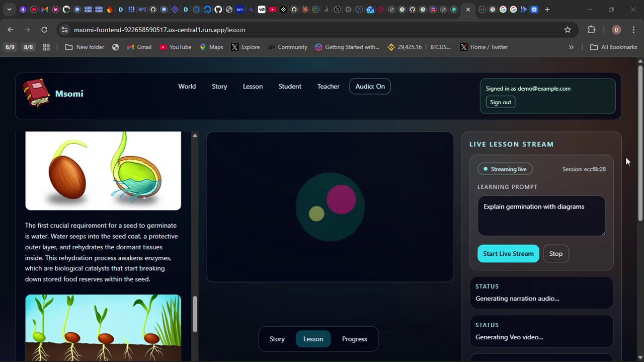The height and width of the screenshot is (362, 644).
Task: Open the X Explore bookmark
Action: tap(246, 47)
